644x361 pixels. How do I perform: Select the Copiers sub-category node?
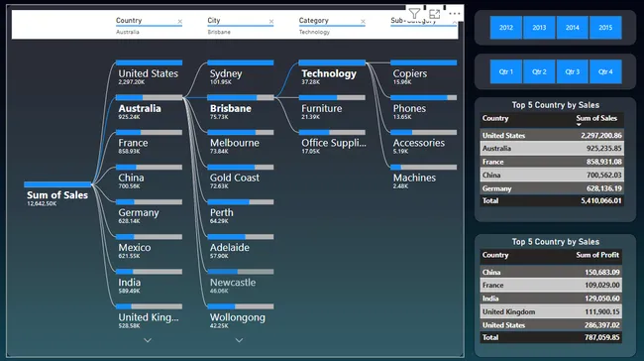tap(423, 72)
